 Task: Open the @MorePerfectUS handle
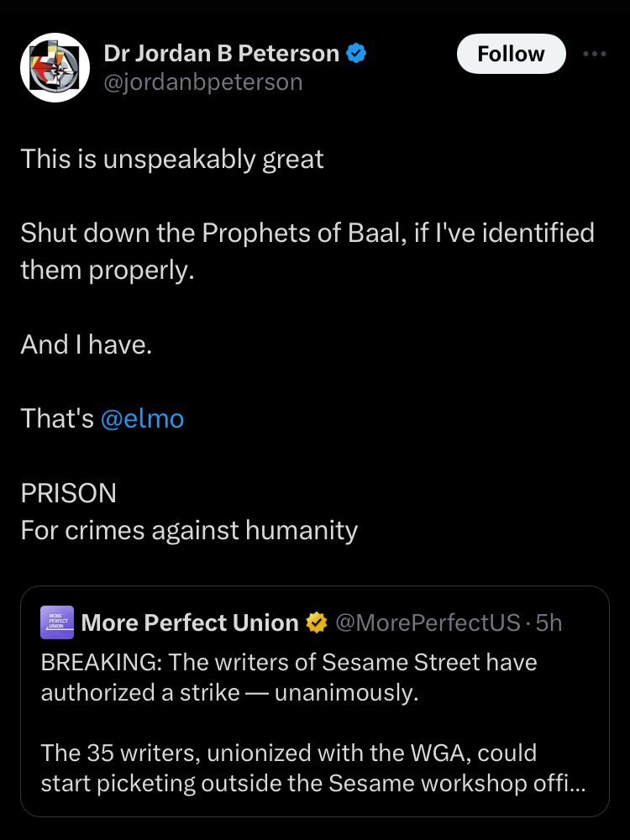click(x=428, y=622)
